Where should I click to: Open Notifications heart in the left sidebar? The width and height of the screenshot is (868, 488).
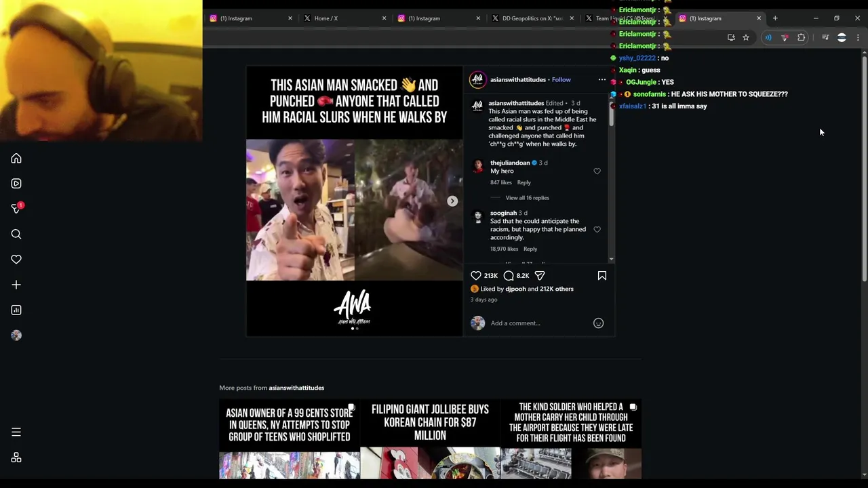(16, 260)
